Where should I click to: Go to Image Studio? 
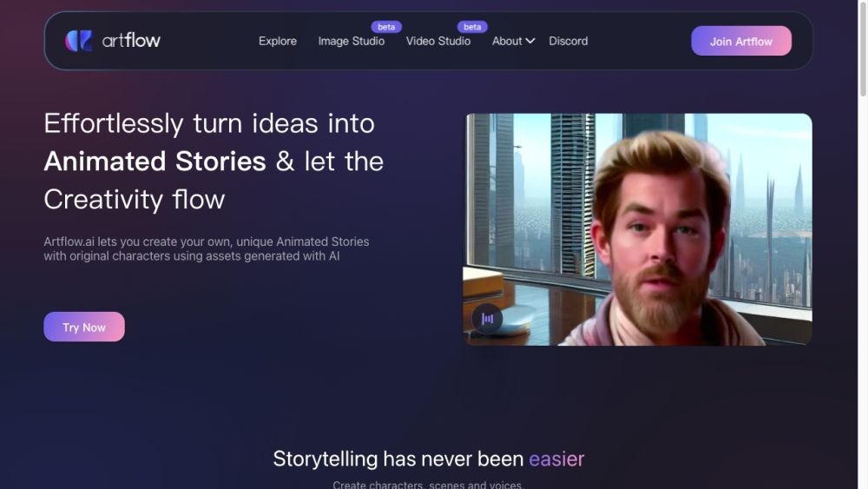point(351,41)
